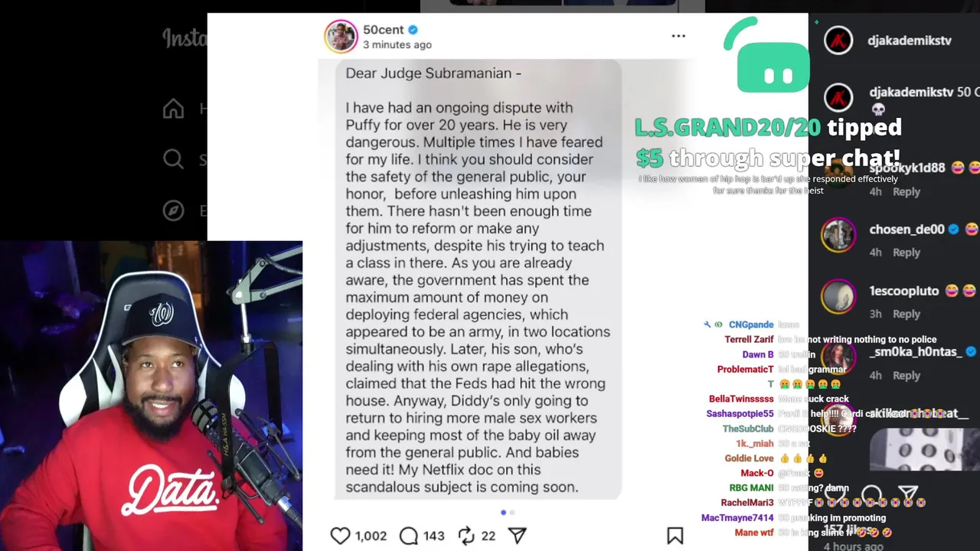Open the three-dot post options menu
This screenshot has width=980, height=551.
click(x=678, y=36)
